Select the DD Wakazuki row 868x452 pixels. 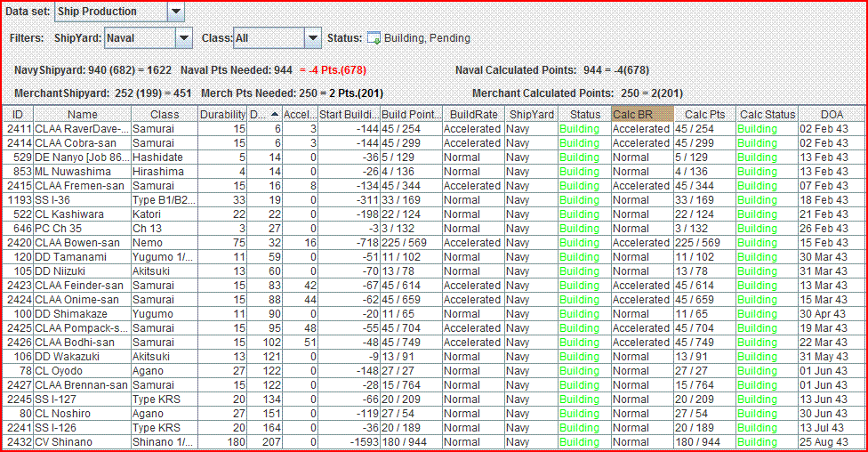pos(434,357)
